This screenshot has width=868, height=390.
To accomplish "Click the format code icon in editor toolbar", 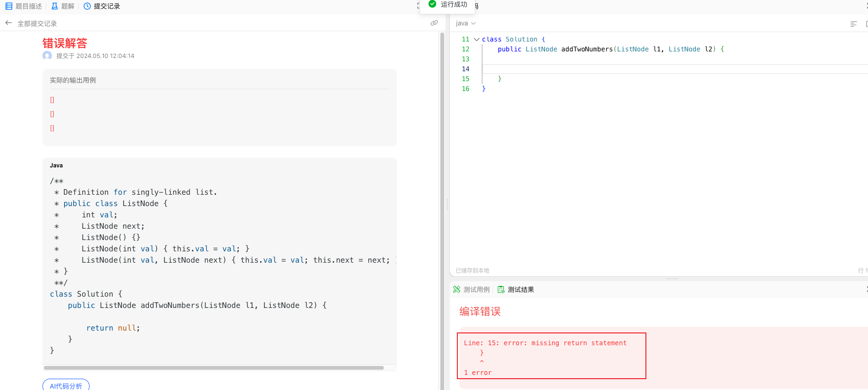I will pos(853,24).
